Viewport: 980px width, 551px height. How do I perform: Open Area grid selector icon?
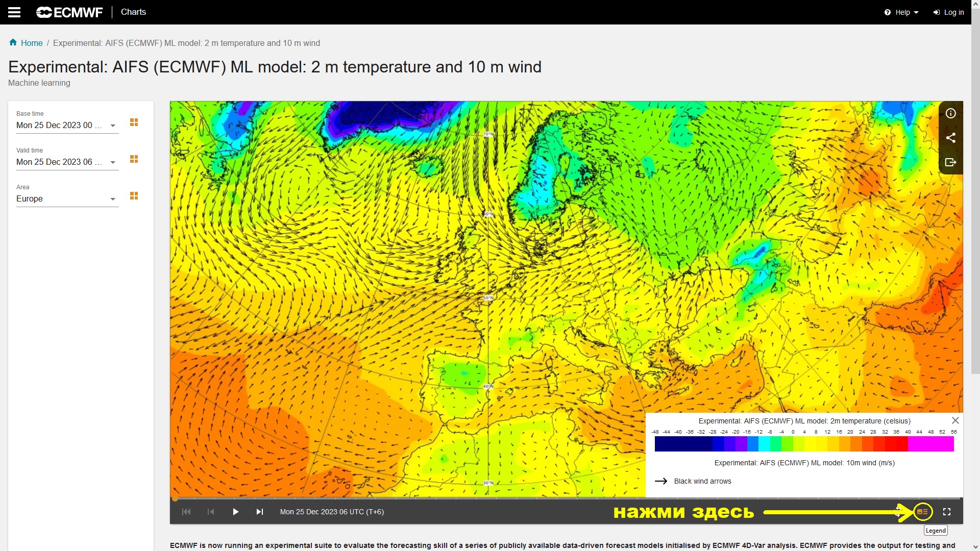click(x=134, y=196)
